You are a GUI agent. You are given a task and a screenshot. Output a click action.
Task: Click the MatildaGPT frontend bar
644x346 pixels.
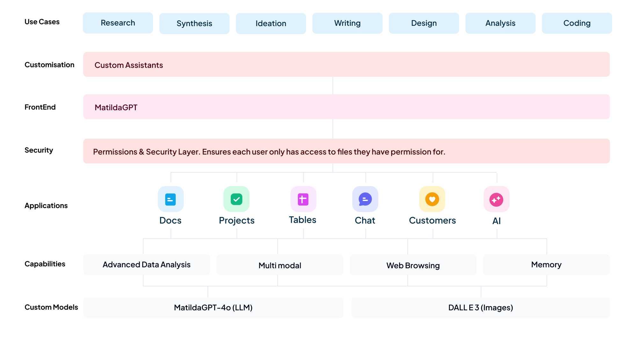(347, 107)
